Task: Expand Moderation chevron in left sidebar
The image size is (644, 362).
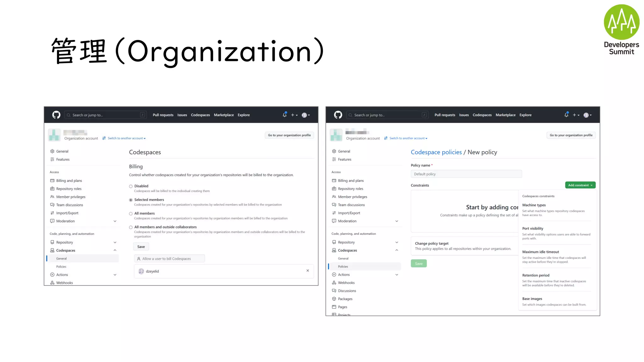Action: coord(115,221)
